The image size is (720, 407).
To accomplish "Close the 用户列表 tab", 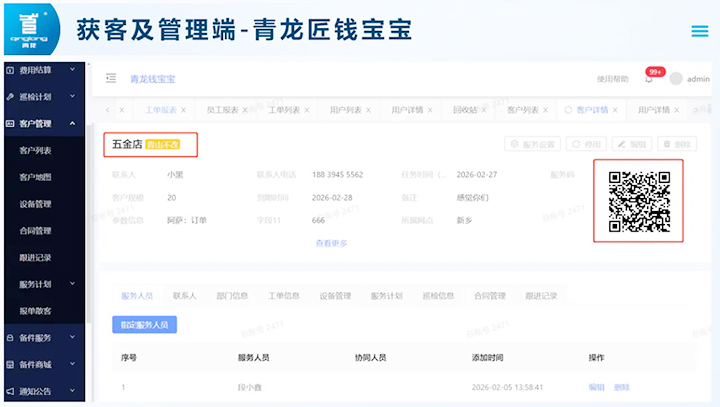I will (368, 110).
